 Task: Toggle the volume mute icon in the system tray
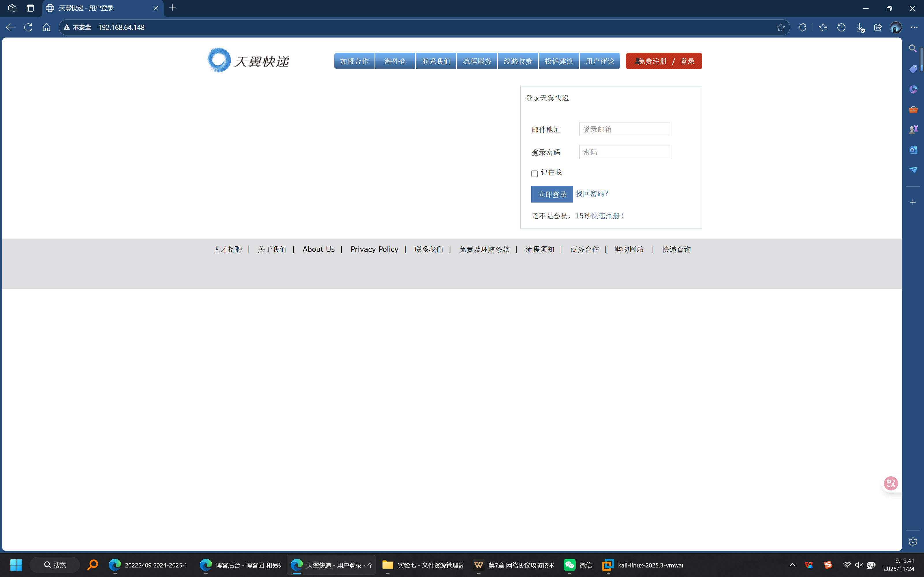859,565
